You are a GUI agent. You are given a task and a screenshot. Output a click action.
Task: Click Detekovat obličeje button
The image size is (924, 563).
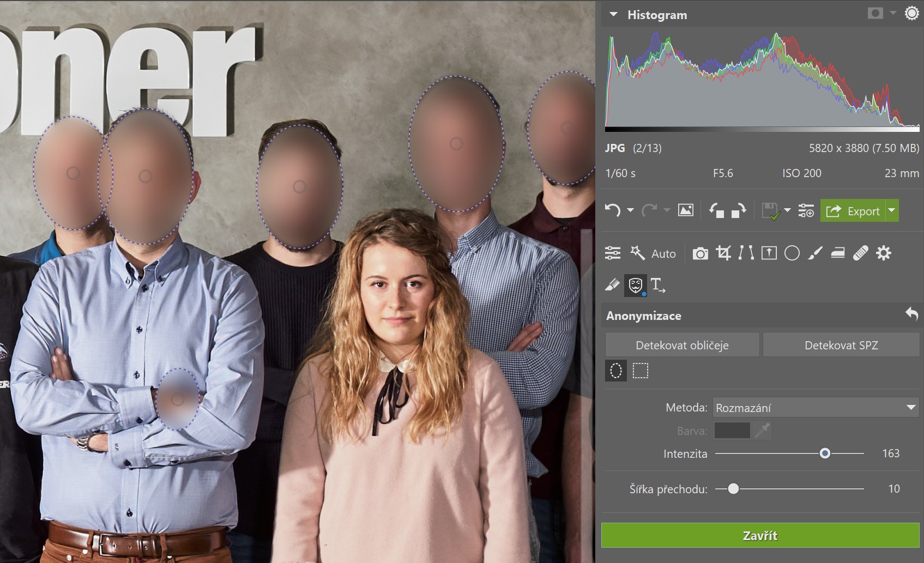tap(682, 345)
